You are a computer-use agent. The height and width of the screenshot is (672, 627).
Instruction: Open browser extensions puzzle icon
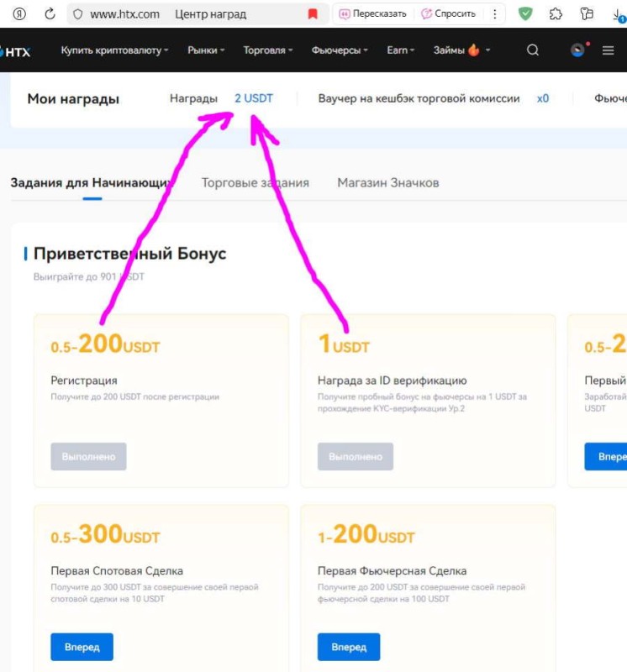click(556, 13)
